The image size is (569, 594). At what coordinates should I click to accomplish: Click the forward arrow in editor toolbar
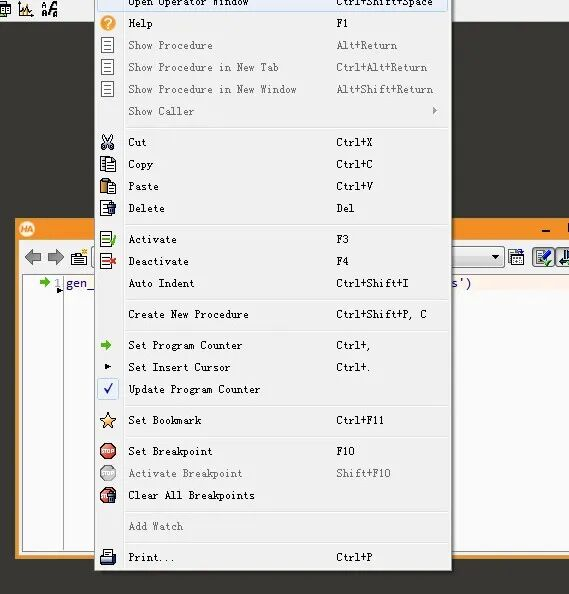(56, 257)
